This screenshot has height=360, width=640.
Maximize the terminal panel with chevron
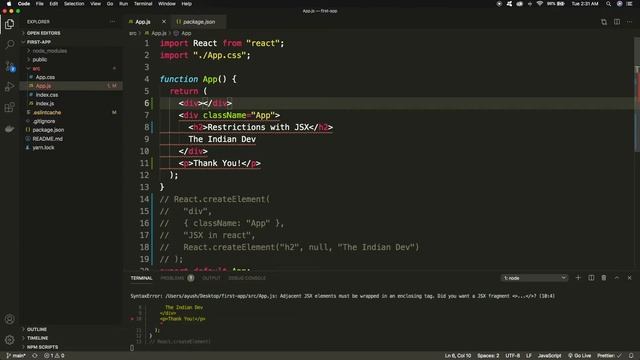617,278
